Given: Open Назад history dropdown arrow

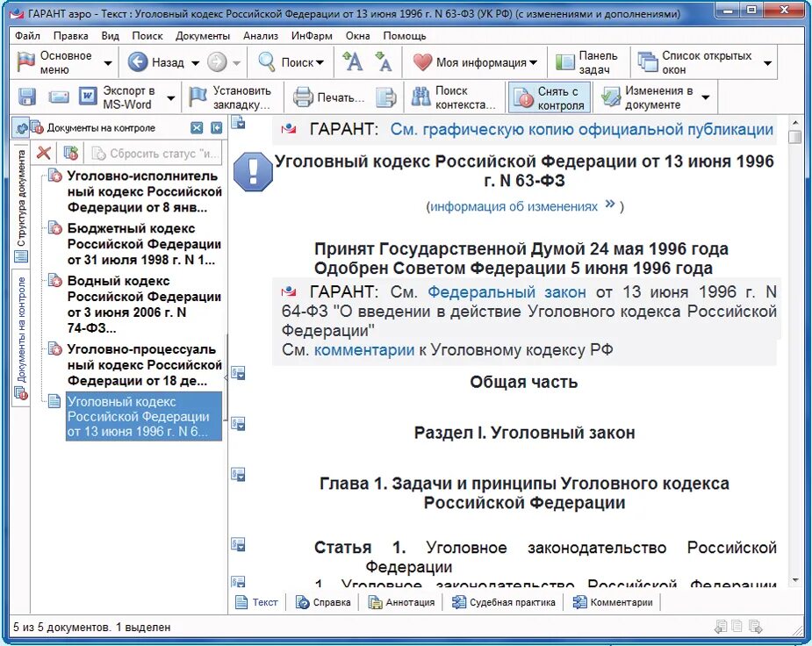Looking at the screenshot, I should pos(195,63).
